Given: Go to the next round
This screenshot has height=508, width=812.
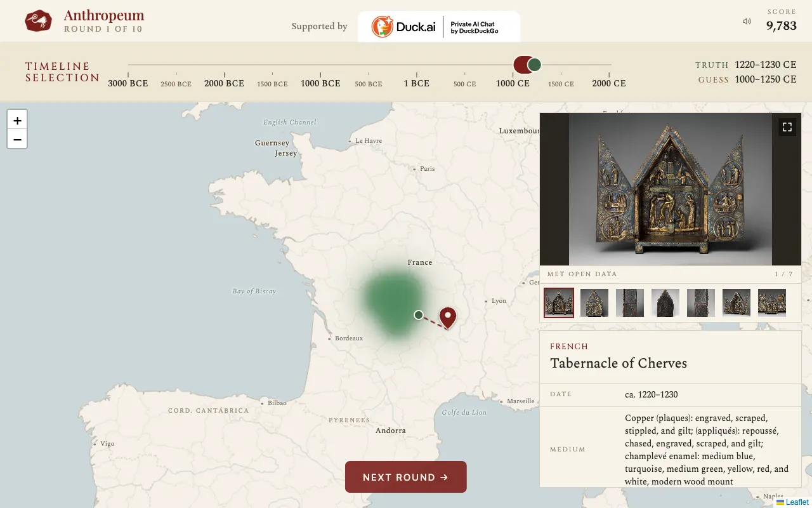Looking at the screenshot, I should point(406,477).
